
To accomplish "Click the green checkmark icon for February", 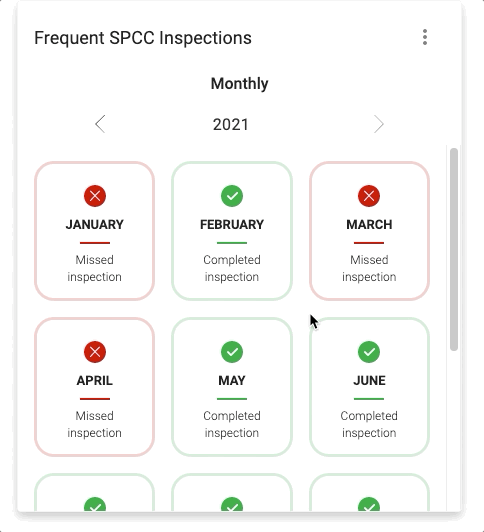I will (232, 196).
